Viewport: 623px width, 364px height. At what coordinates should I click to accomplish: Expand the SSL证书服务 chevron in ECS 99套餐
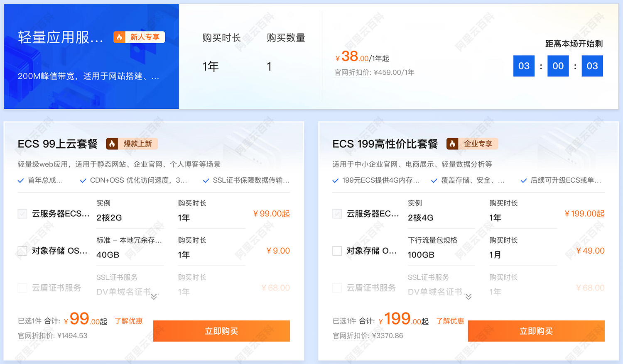pos(153,296)
